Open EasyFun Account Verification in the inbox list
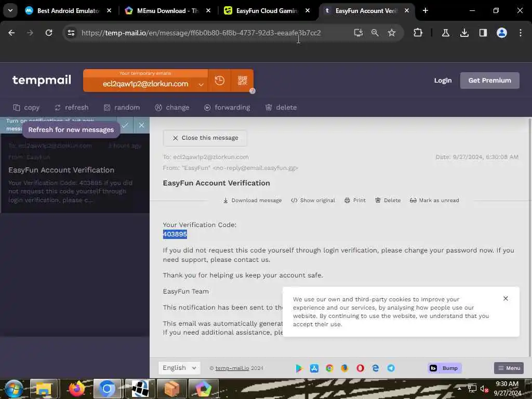 (x=75, y=173)
